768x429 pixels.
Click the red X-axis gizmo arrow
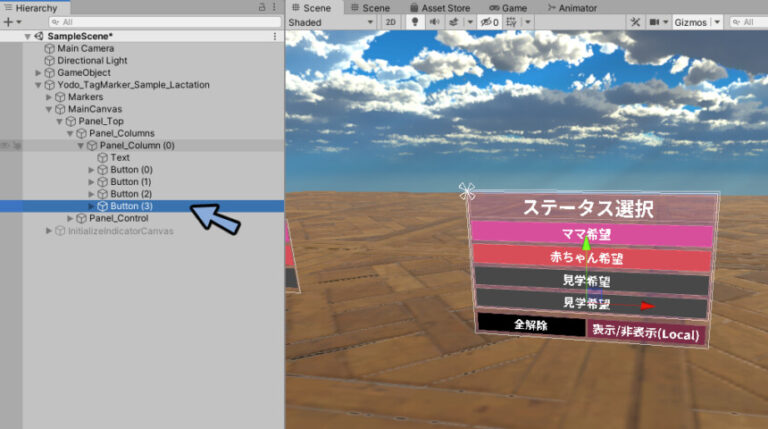click(x=647, y=306)
